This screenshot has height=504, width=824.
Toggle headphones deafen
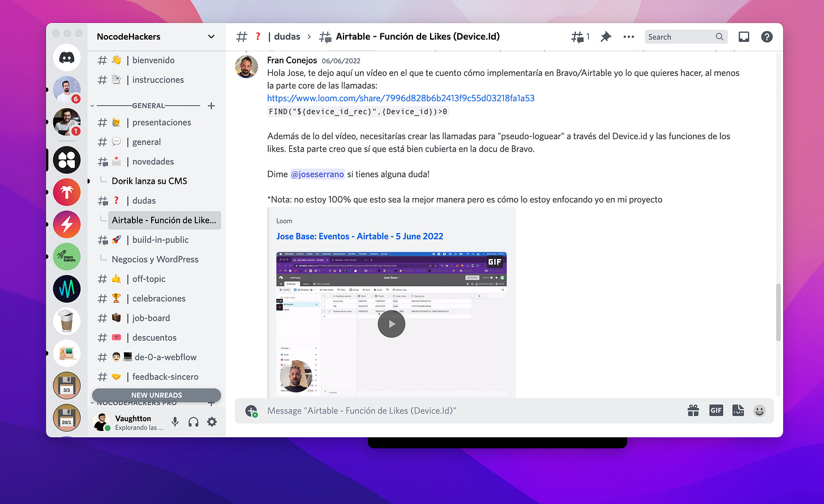pyautogui.click(x=194, y=422)
